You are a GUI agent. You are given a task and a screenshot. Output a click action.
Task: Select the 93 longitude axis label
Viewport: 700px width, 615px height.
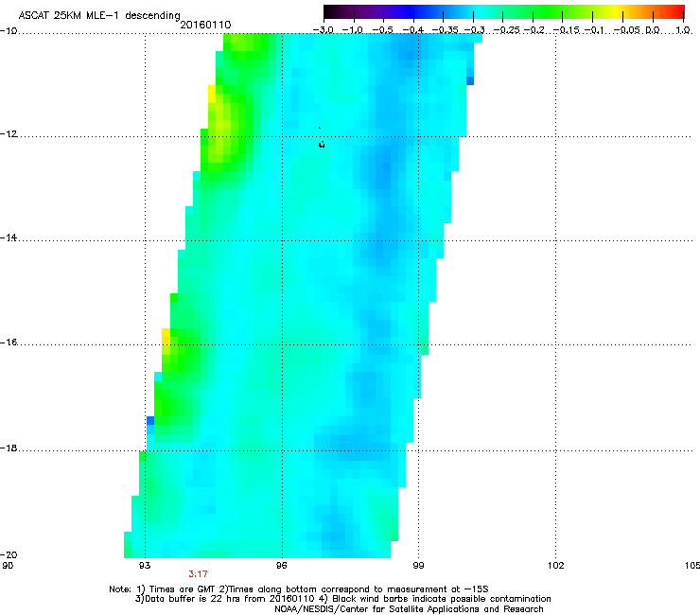click(x=145, y=566)
